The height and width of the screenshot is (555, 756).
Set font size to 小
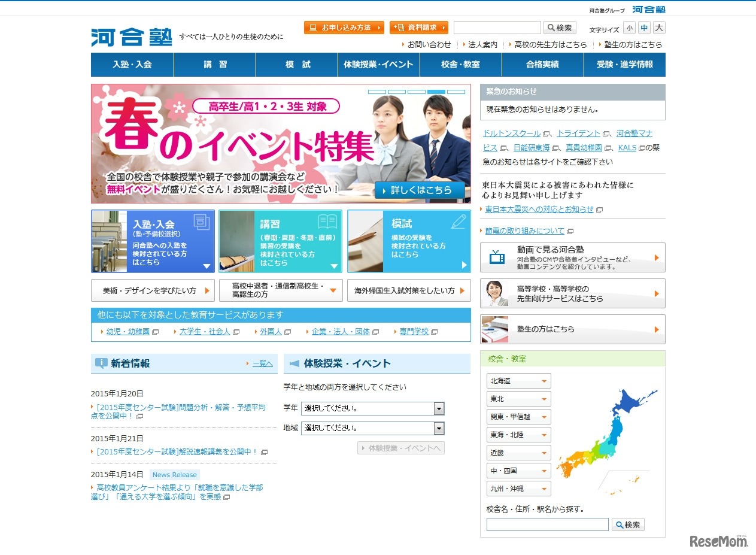point(629,28)
